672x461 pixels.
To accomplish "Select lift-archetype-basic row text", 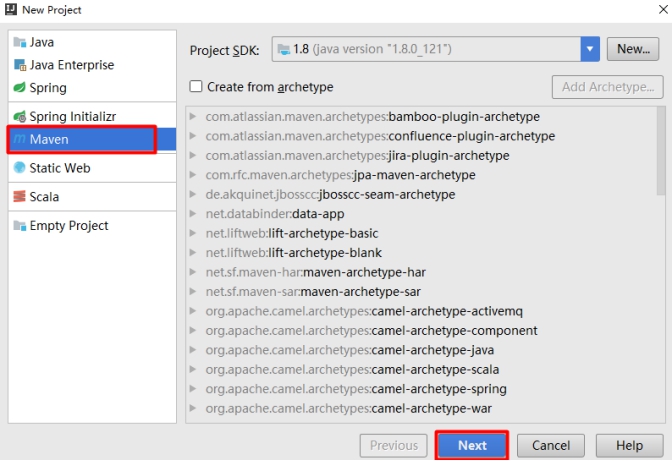I will [x=292, y=233].
